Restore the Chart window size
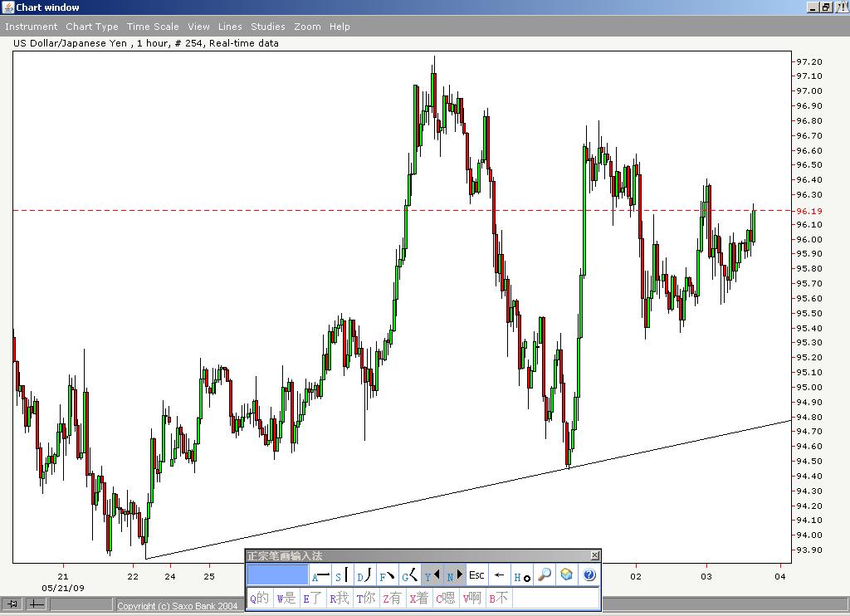Viewport: 850px width, 616px height. 826,7
